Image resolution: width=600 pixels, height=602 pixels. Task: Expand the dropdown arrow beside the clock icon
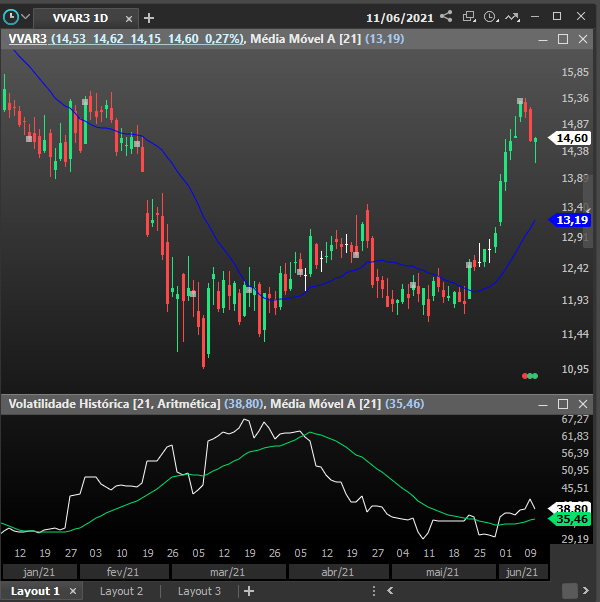pos(26,17)
